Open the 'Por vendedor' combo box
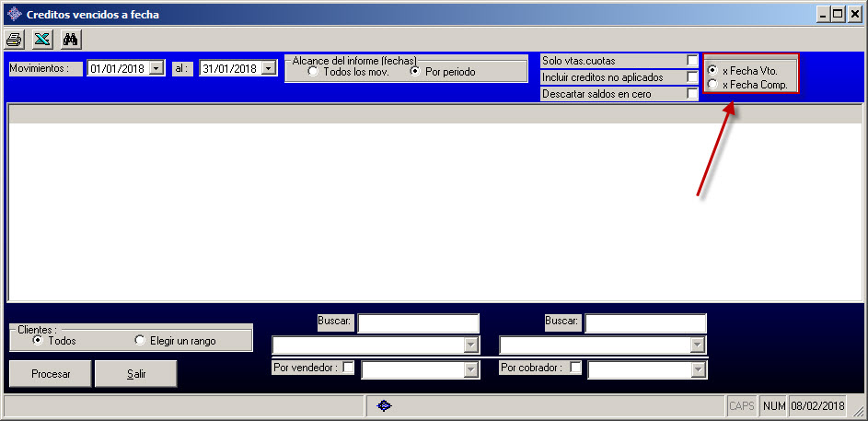This screenshot has height=421, width=868. point(471,369)
